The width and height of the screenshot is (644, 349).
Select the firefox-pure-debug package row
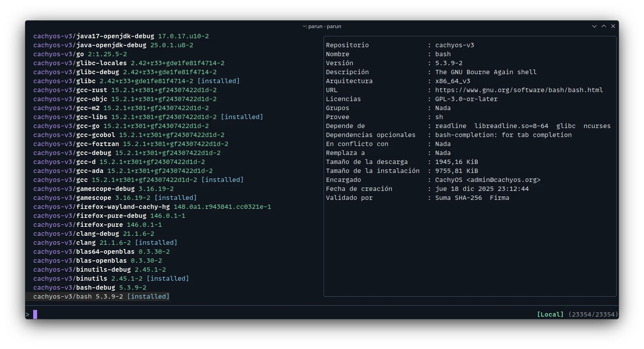pyautogui.click(x=109, y=216)
